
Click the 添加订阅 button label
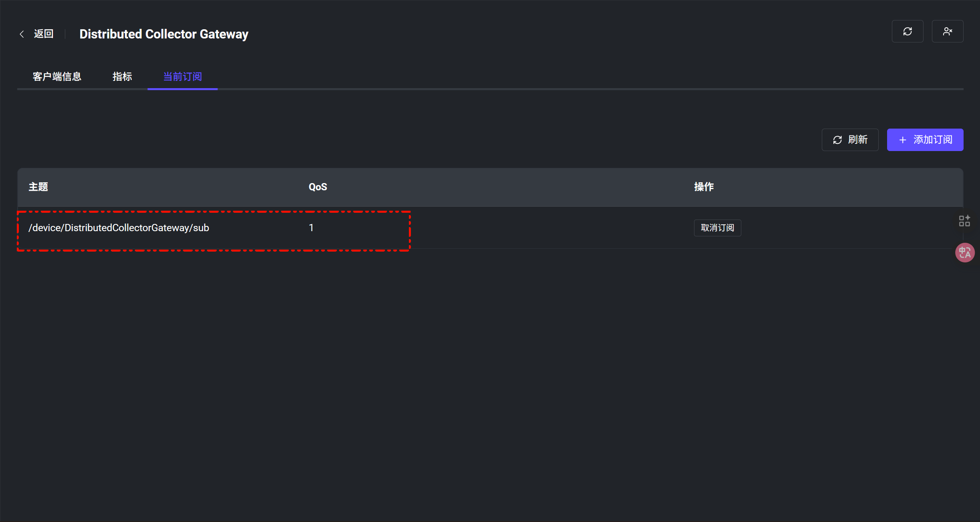pyautogui.click(x=933, y=140)
